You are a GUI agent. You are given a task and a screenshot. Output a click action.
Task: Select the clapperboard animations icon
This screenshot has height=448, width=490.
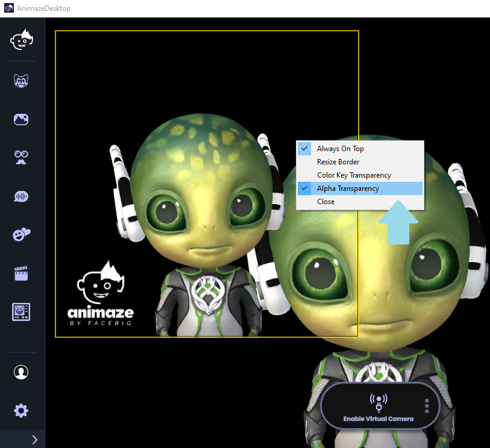[21, 273]
